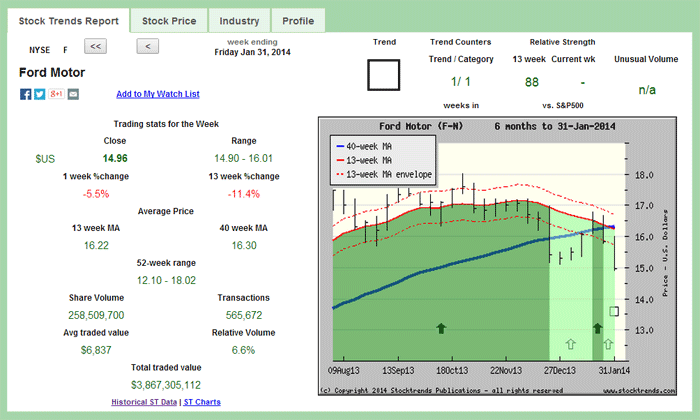Click the 1 week change -5.5%
This screenshot has width=700, height=420.
pyautogui.click(x=96, y=194)
